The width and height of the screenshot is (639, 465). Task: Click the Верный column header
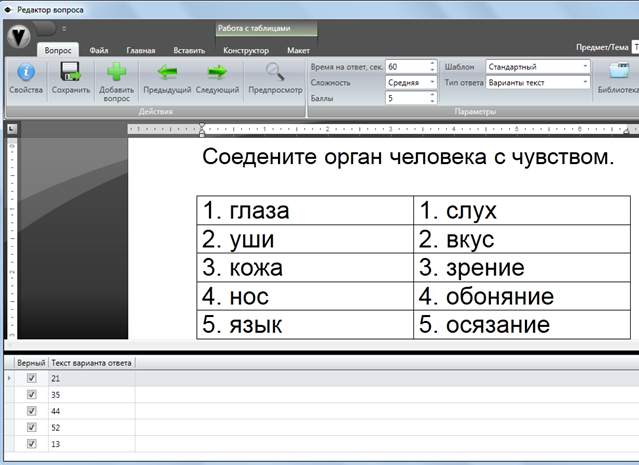click(x=31, y=362)
